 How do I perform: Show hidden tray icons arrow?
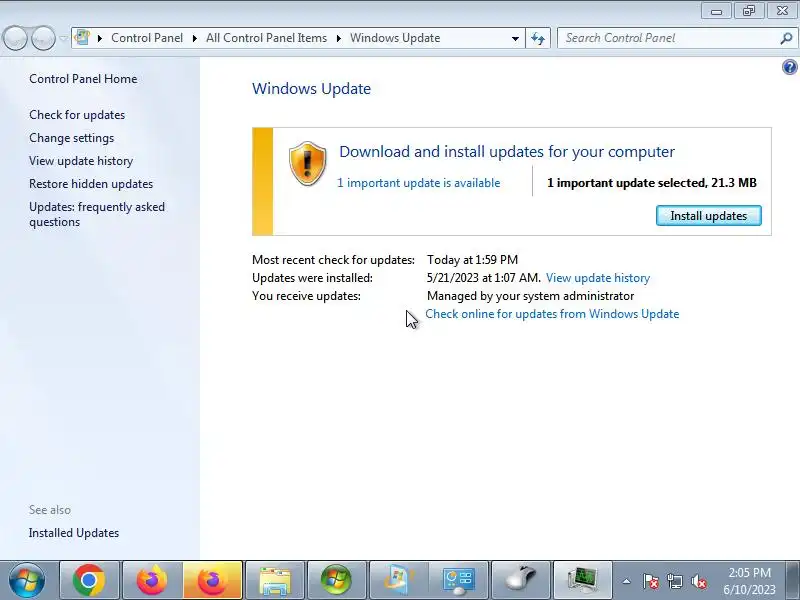[x=627, y=581]
